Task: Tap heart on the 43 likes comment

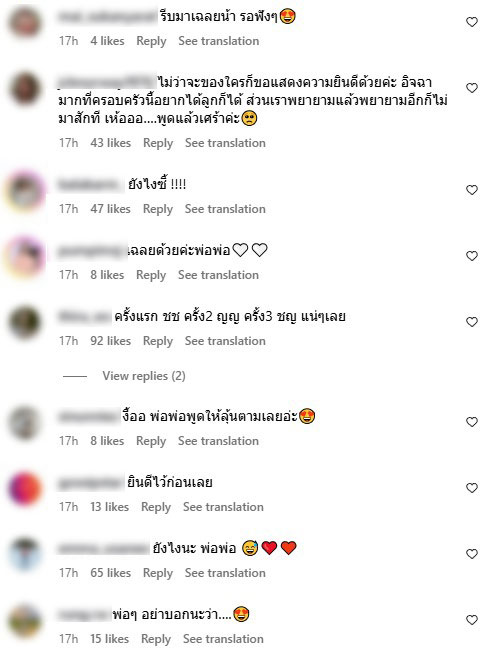Action: (472, 88)
